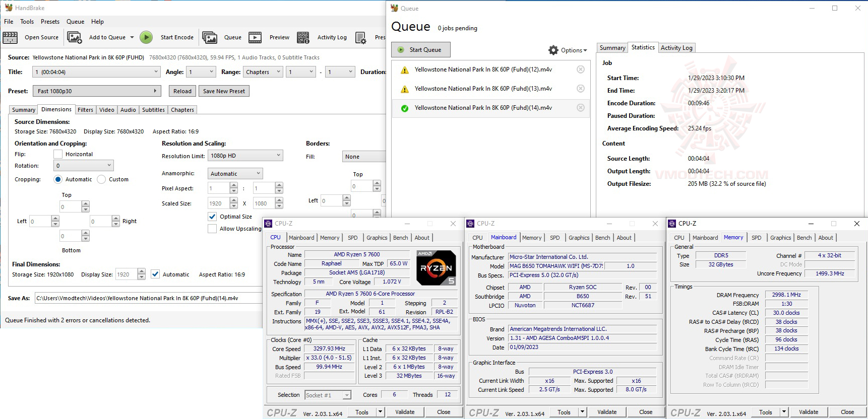Open the Fill borders dropdown
The image size is (868, 419).
[x=364, y=157]
